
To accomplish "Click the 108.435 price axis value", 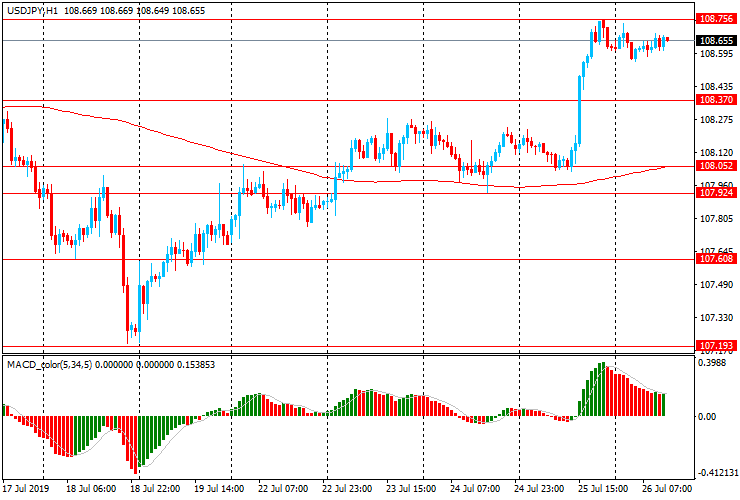I will tap(716, 87).
